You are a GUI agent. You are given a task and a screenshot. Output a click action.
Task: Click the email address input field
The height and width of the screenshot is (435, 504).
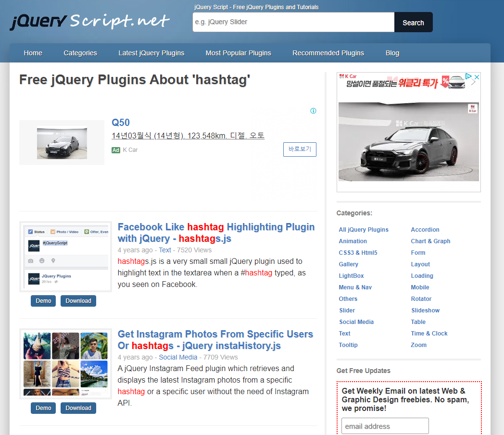(x=385, y=426)
